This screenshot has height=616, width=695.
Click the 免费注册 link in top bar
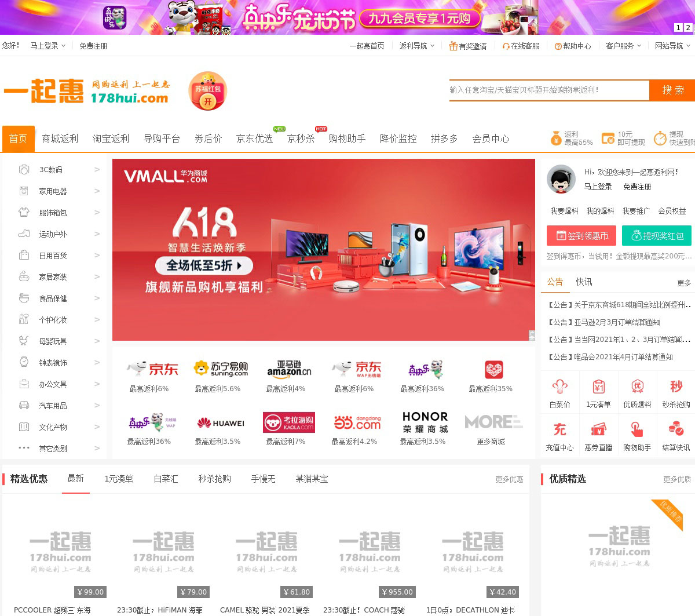click(x=93, y=46)
